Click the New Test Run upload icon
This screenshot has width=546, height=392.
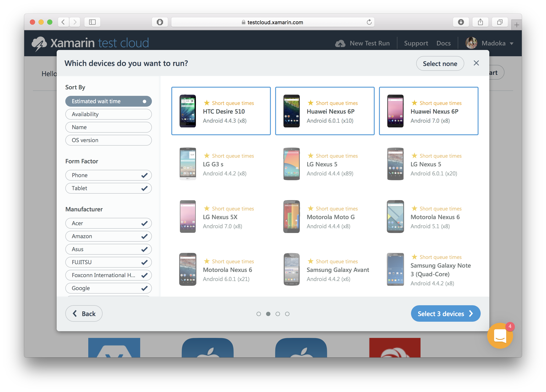click(x=339, y=42)
